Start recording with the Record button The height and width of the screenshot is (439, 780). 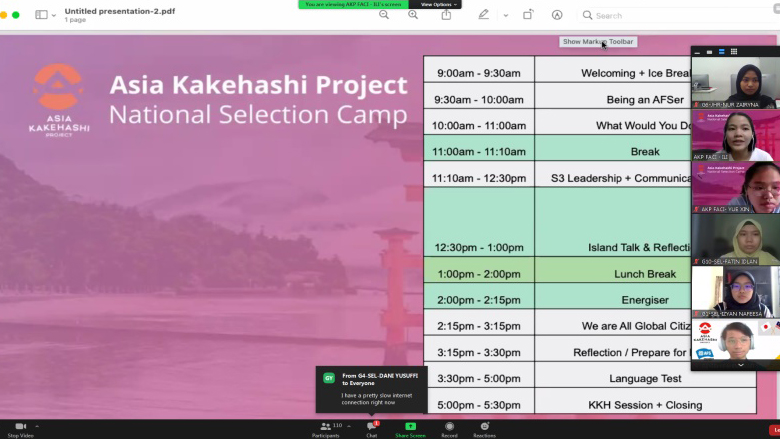click(449, 430)
